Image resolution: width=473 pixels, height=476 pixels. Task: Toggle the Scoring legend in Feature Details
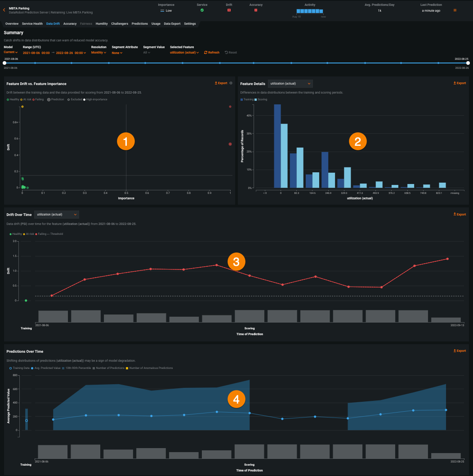pyautogui.click(x=262, y=99)
